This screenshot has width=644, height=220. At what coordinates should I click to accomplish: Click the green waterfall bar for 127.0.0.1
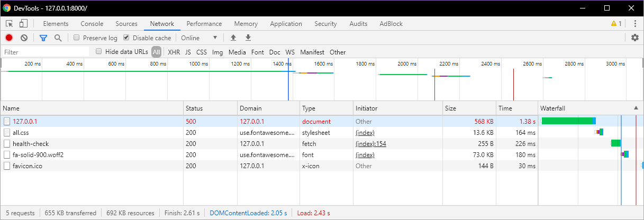(x=567, y=121)
